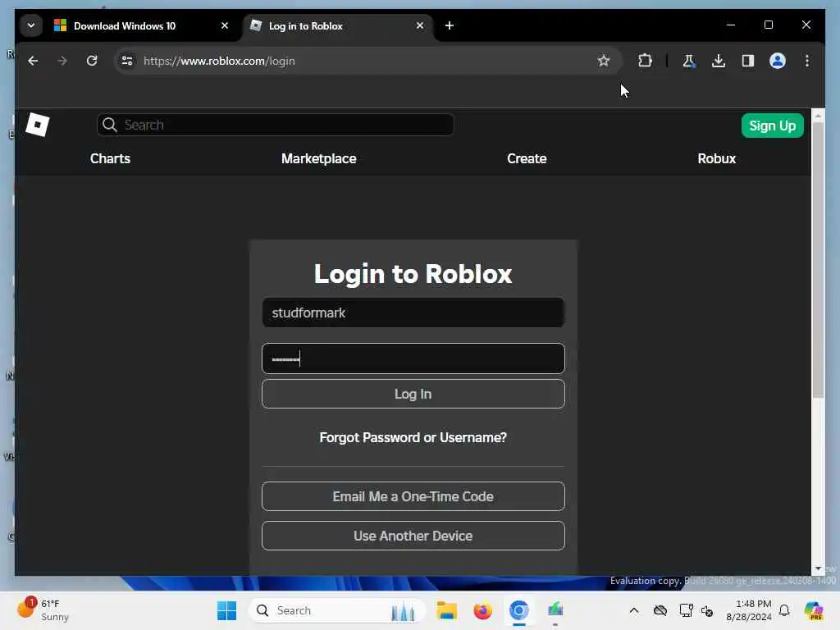Click the Roblox Search input box
The height and width of the screenshot is (630, 840).
[x=276, y=125]
